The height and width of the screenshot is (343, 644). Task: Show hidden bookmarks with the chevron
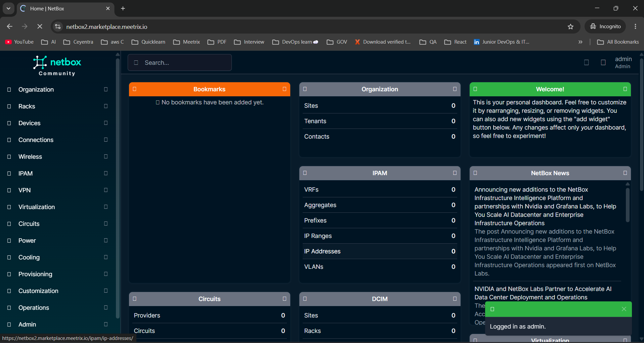(x=580, y=42)
